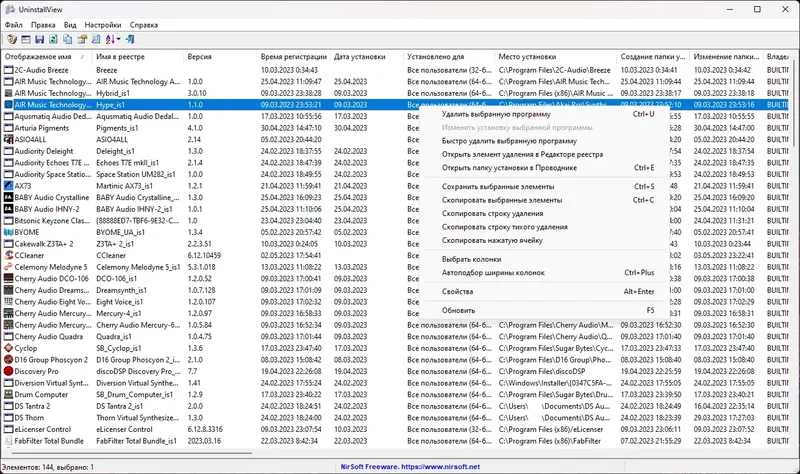Click the second toolbar icon with window panels
Viewport: 800px width, 474px height.
[x=26, y=39]
